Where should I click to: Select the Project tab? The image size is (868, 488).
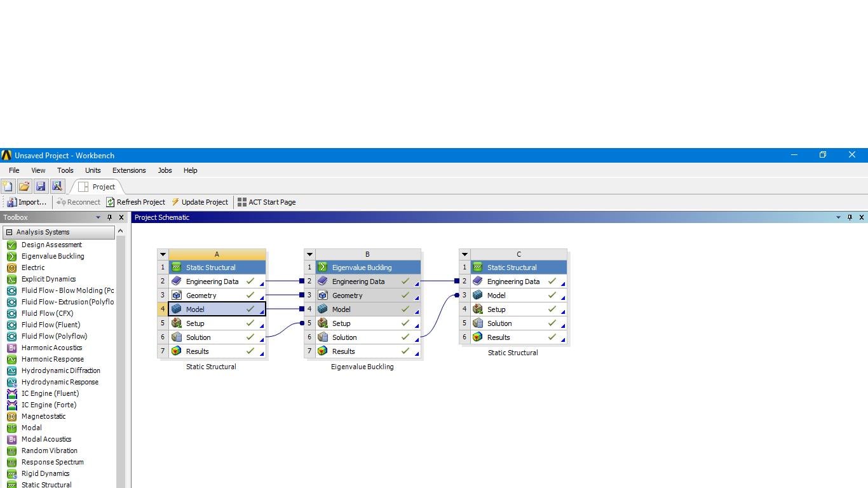97,187
